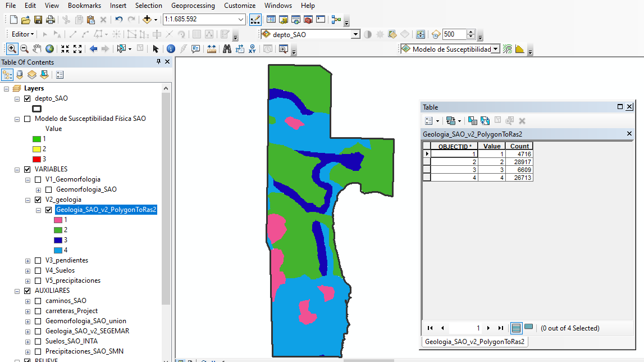This screenshot has height=362, width=644.
Task: Show List By Drawing Order
Action: tap(7, 74)
